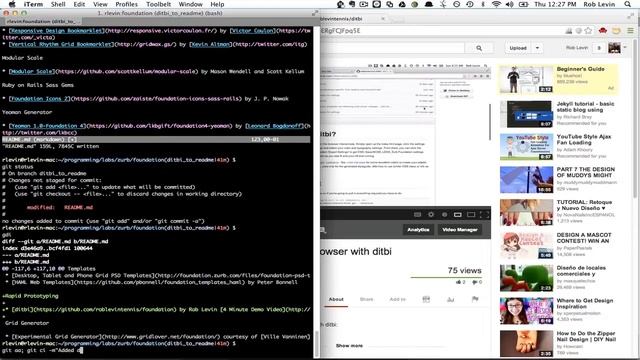The width and height of the screenshot is (640, 360).
Task: Click the thumbs up like icon
Action: (458, 282)
